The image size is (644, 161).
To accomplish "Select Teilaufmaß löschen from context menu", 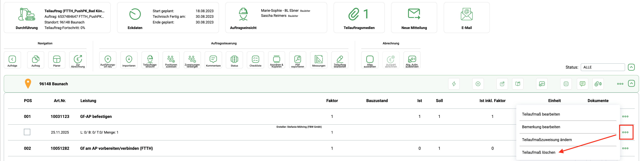I will click(539, 152).
